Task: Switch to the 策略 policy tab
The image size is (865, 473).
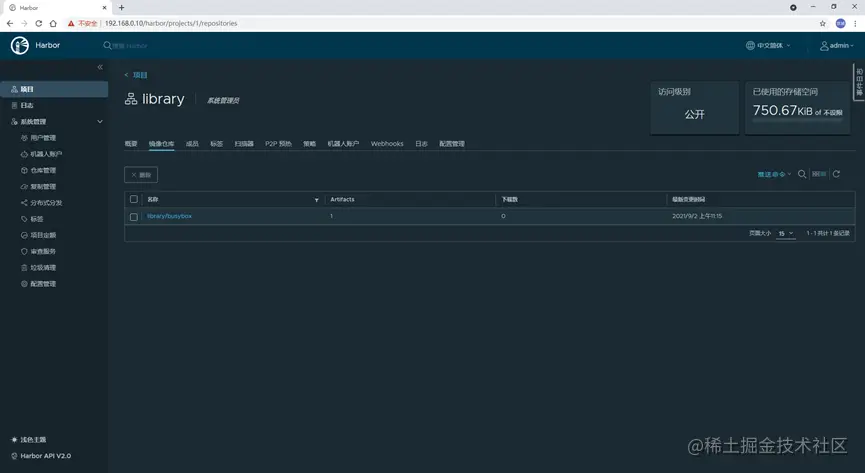Action: tap(309, 144)
